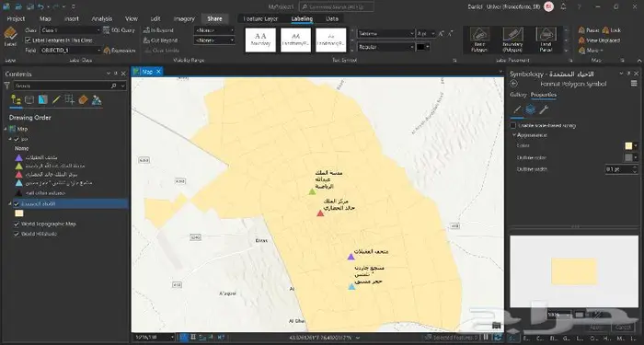Collapse the Map node in Contents
The height and width of the screenshot is (345, 644).
(x=6, y=129)
